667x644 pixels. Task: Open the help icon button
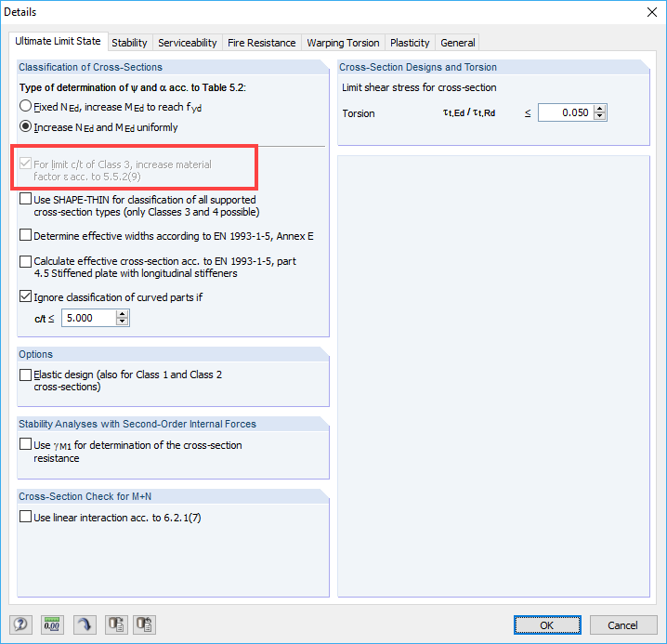point(20,624)
